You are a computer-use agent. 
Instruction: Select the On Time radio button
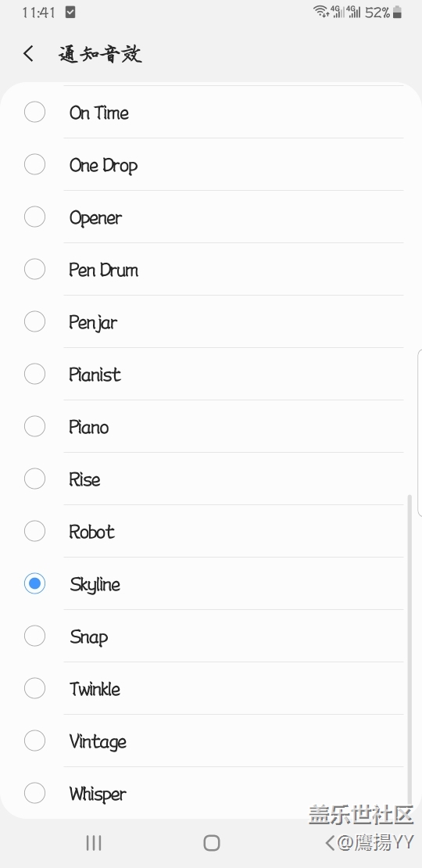point(34,112)
